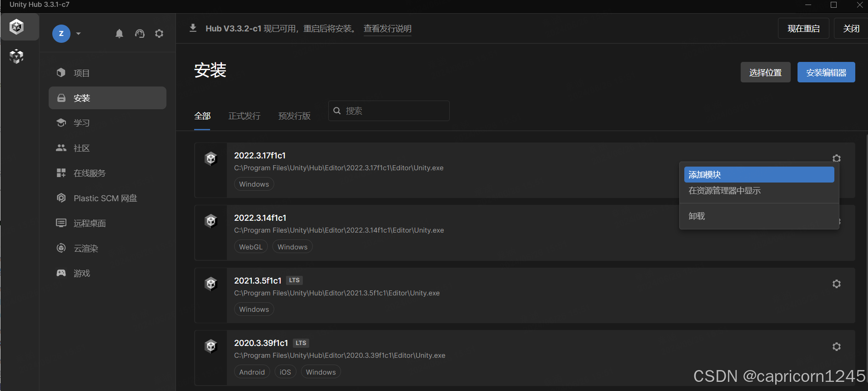Click the install path of 2020.3.39f1c1
Image resolution: width=868 pixels, height=391 pixels.
point(340,355)
